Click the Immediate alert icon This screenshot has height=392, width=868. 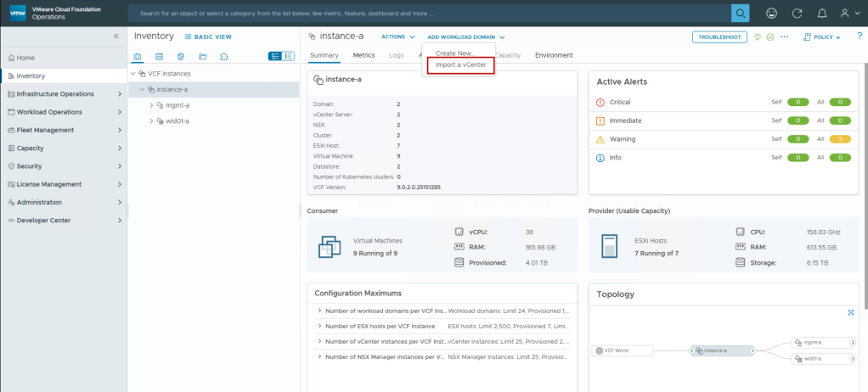tap(600, 120)
